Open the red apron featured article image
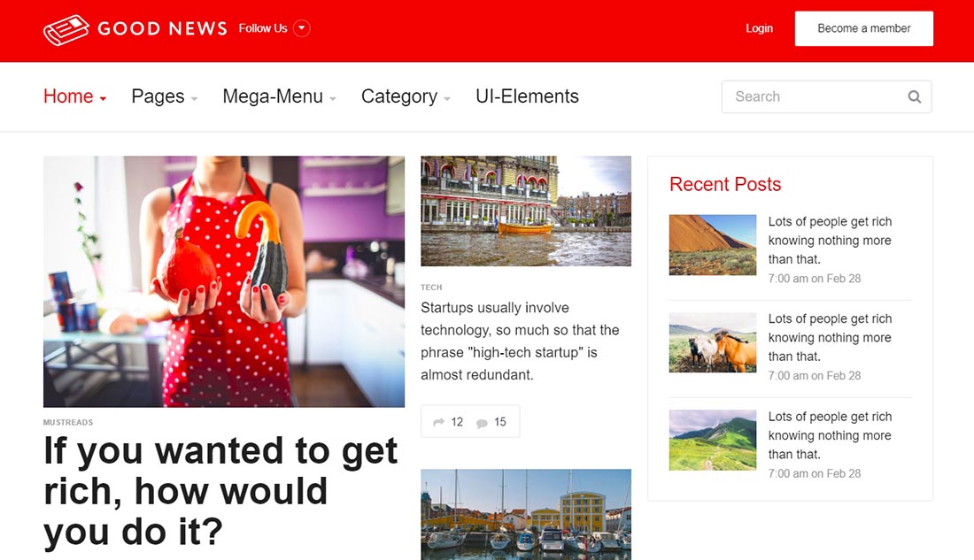974x560 pixels. pos(224,281)
